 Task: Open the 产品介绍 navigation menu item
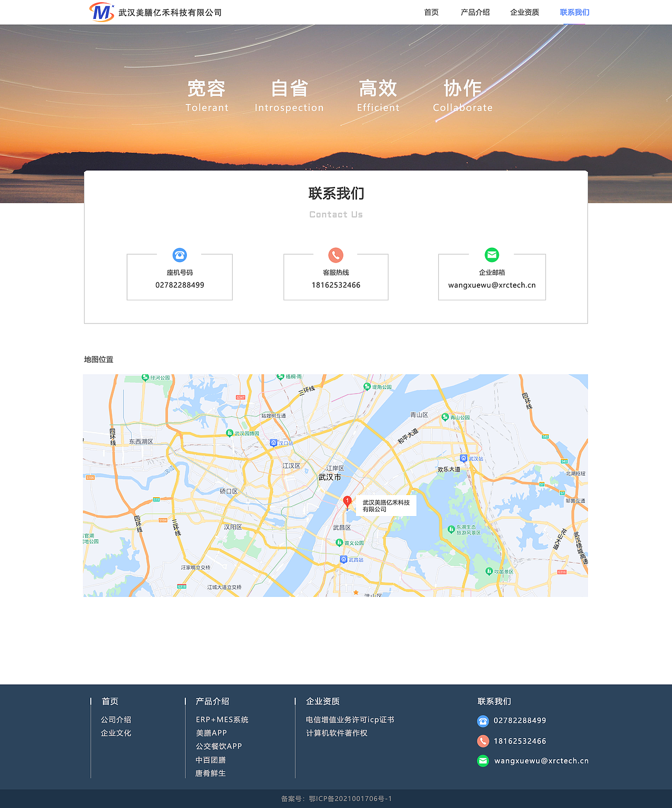(x=475, y=12)
